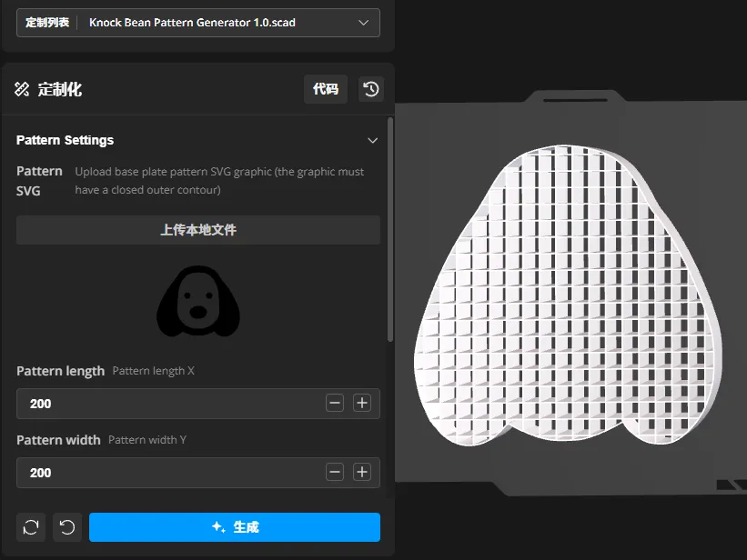Click the settings panel vertical scrollbar
Screen dimensions: 747x560
click(390, 229)
